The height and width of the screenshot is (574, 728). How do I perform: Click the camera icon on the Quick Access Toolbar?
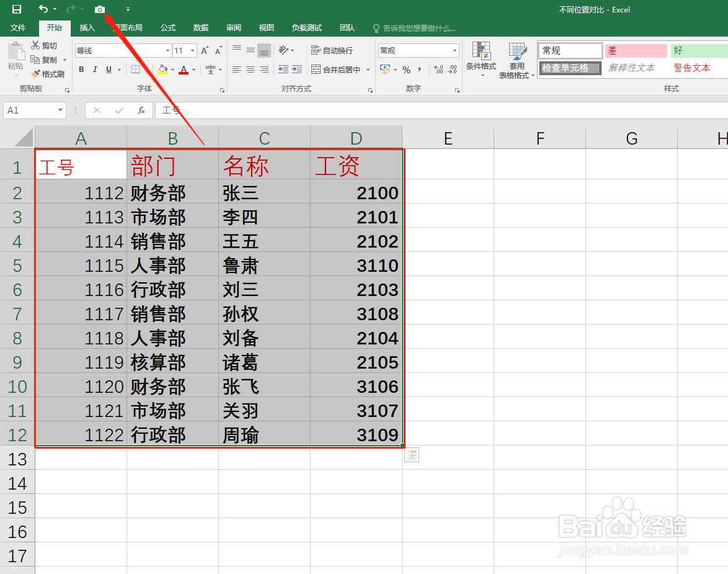click(x=100, y=9)
